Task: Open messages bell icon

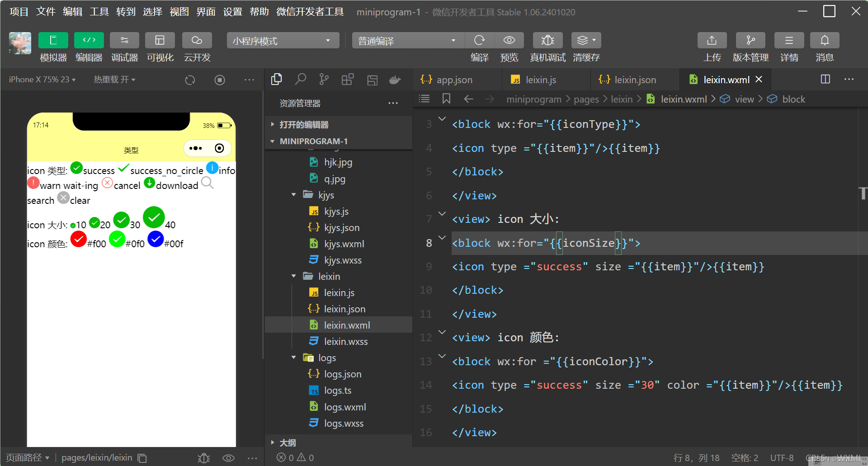Action: [825, 40]
